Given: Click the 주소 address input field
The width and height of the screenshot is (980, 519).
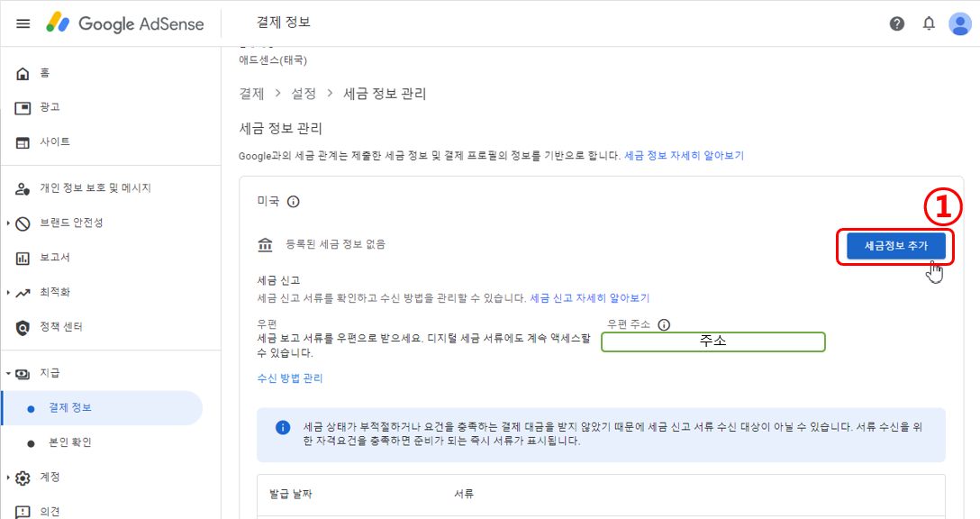Looking at the screenshot, I should (x=712, y=341).
